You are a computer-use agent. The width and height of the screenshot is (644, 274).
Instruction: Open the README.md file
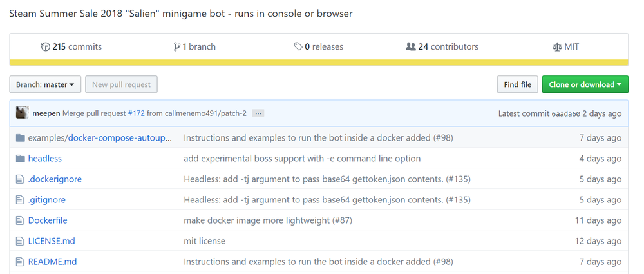click(52, 261)
